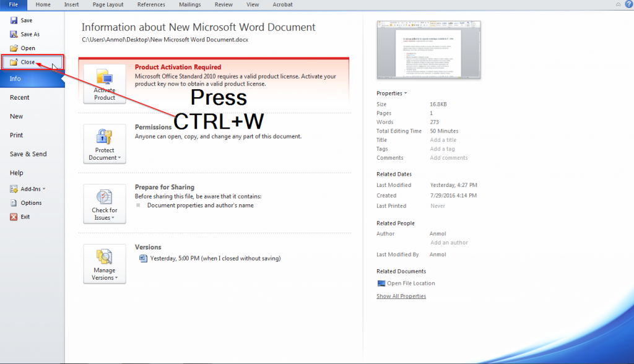
Task: Click the 50 Minutes editing time value
Action: [x=444, y=131]
